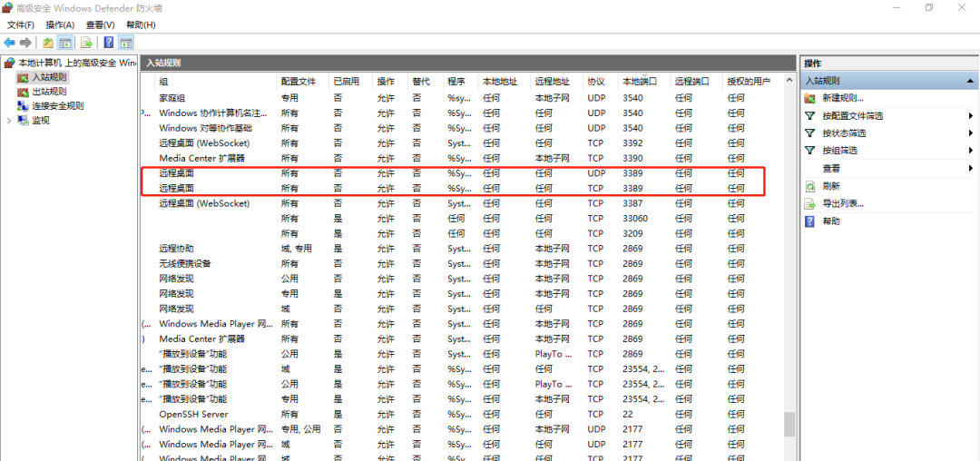Click the blue Help toolbar icon
Viewport: 980px width, 461px height.
click(109, 43)
